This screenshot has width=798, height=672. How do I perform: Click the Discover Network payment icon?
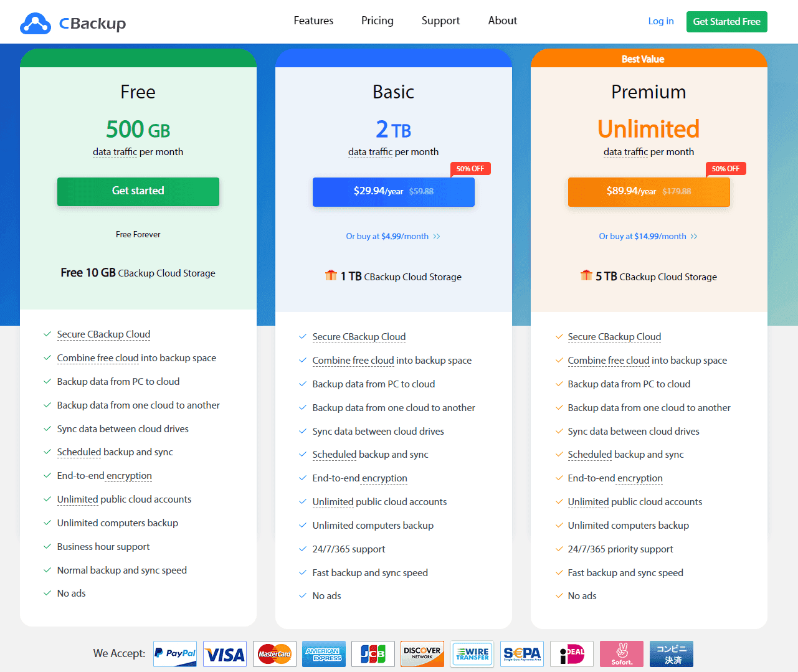pyautogui.click(x=422, y=654)
